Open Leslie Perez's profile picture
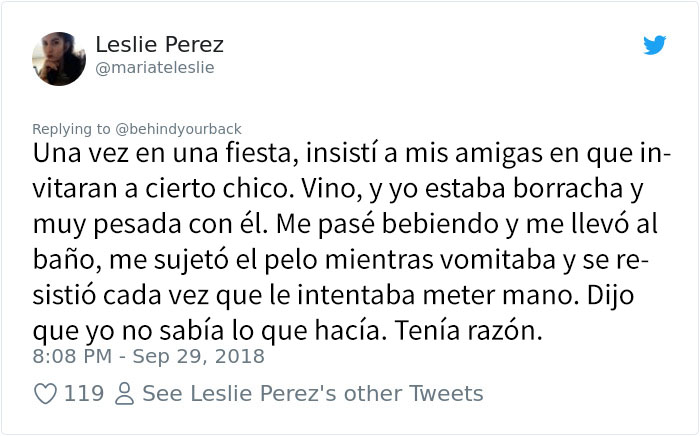The image size is (700, 436). [x=59, y=58]
